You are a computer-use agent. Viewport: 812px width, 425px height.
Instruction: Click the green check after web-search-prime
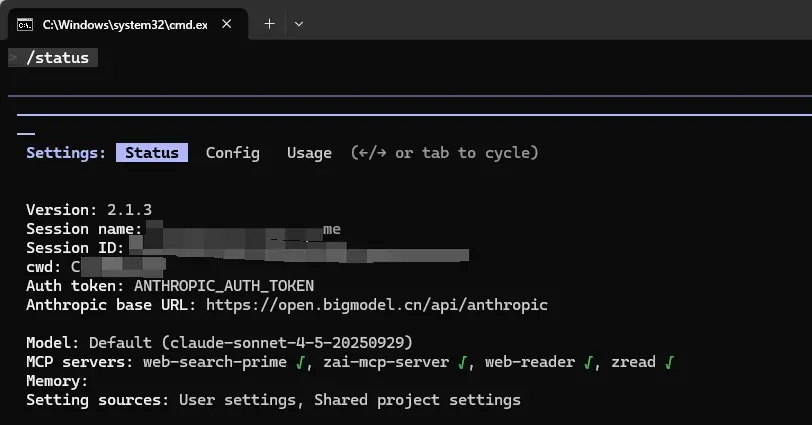[300, 362]
